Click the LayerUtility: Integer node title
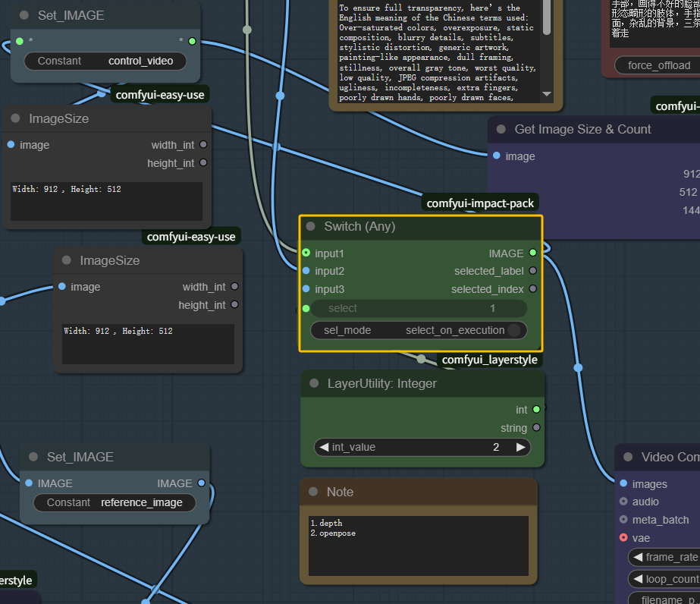The image size is (700, 604). coord(382,383)
